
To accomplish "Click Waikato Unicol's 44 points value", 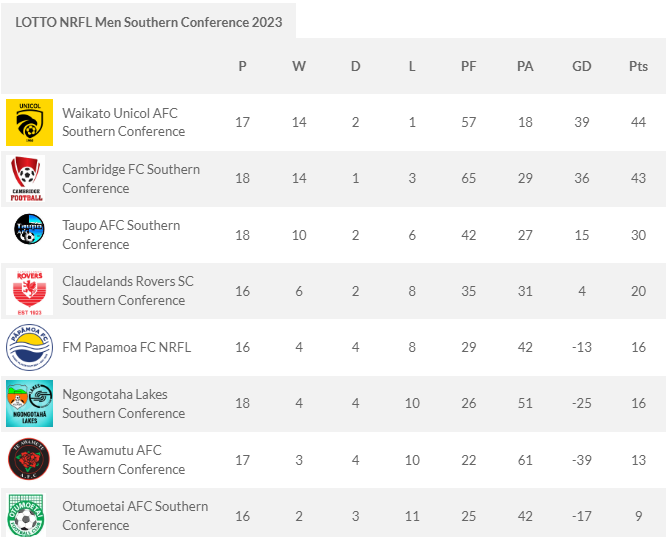I will tap(638, 122).
